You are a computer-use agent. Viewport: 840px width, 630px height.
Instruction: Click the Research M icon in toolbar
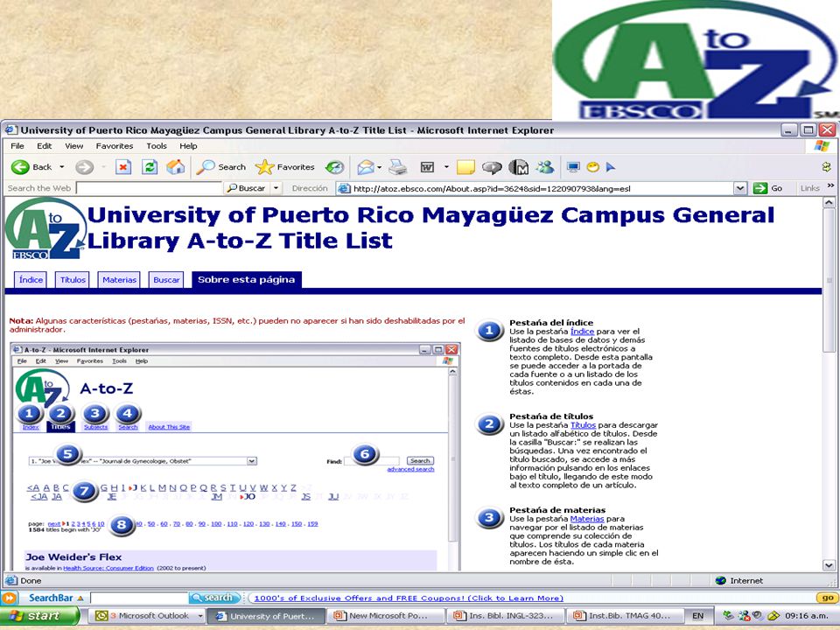pyautogui.click(x=519, y=167)
